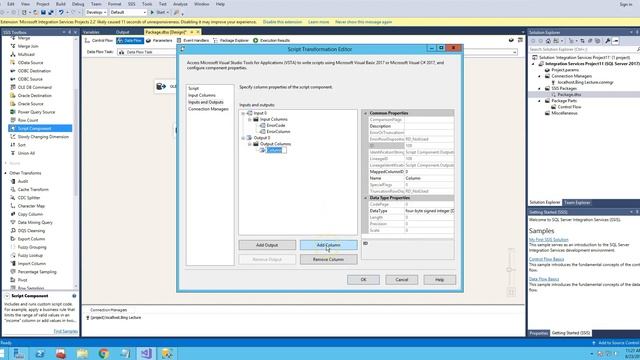Image resolution: width=640 pixels, height=360 pixels.
Task: Open the Connection Managers page in editor
Action: tap(208, 109)
